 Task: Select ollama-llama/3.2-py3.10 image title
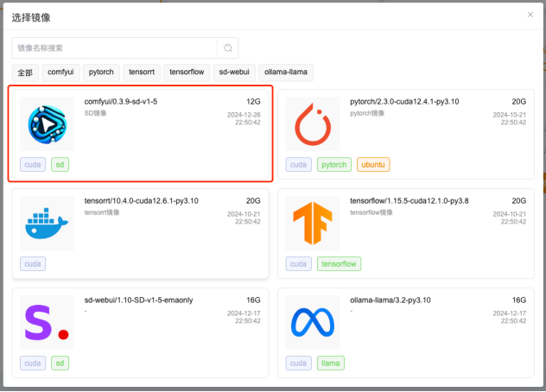point(390,300)
